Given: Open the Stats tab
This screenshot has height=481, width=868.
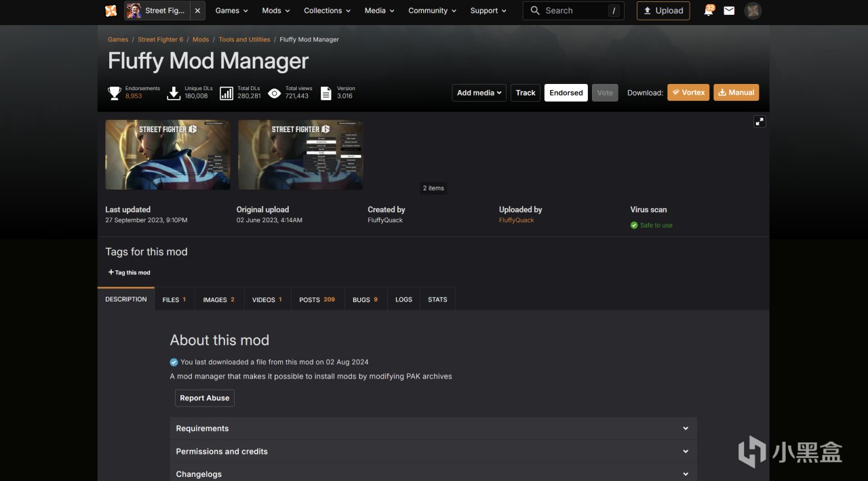Looking at the screenshot, I should click(437, 299).
